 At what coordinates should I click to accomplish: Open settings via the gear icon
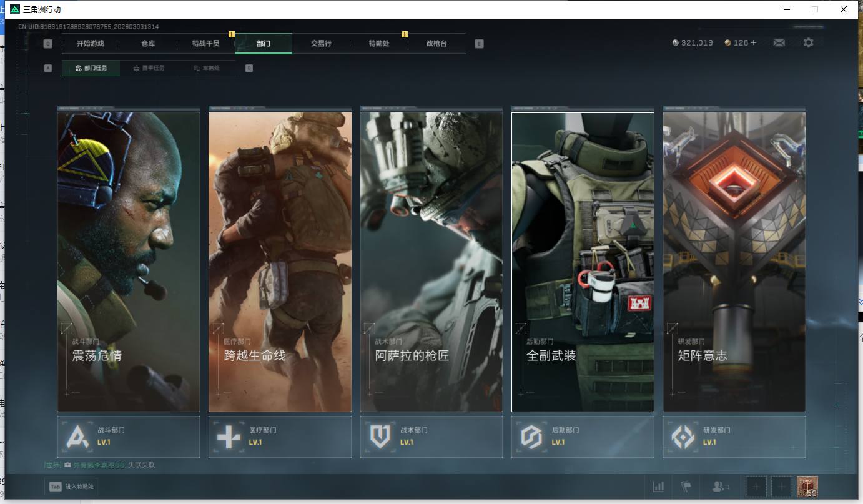809,43
